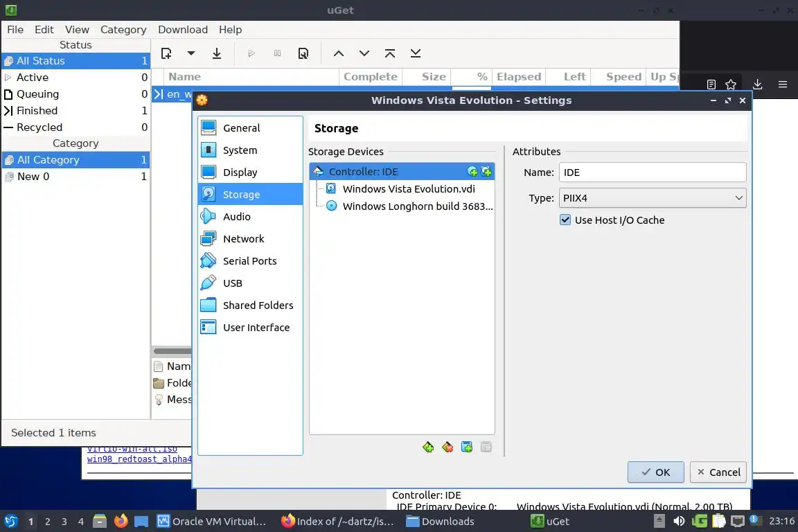This screenshot has width=798, height=532.
Task: Sort uGet list by Elapsed column
Action: tap(519, 76)
